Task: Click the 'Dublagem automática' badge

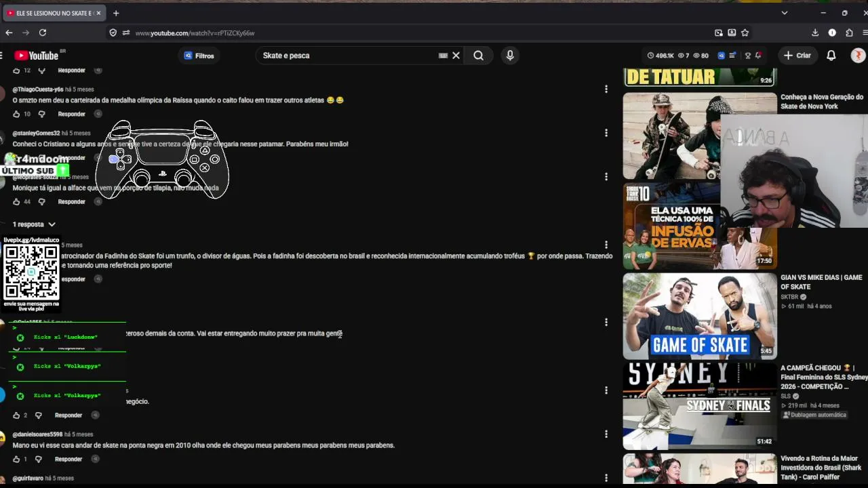Action: [x=814, y=415]
